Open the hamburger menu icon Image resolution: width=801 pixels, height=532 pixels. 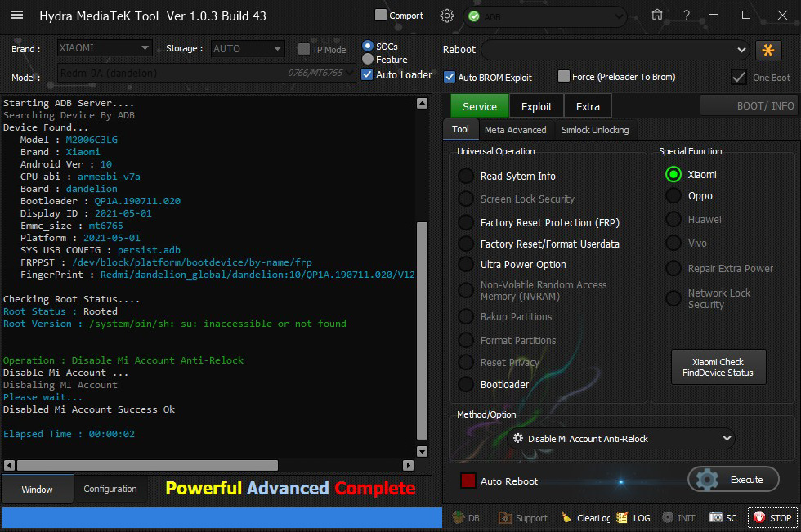(17, 16)
